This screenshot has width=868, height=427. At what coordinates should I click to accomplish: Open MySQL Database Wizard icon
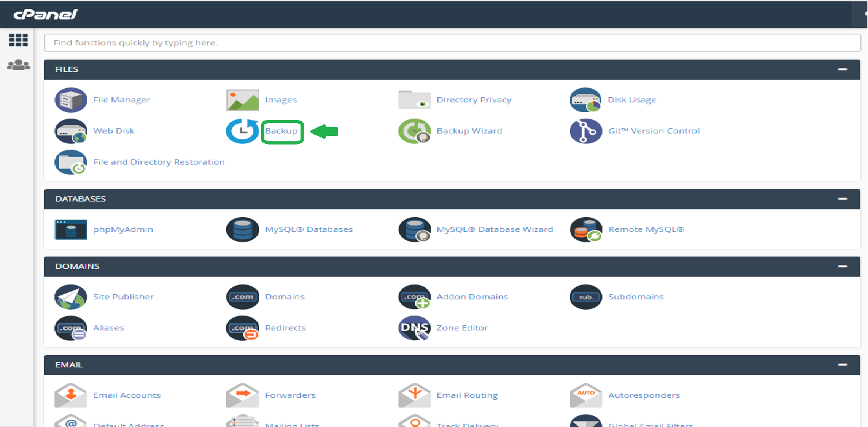click(x=414, y=229)
